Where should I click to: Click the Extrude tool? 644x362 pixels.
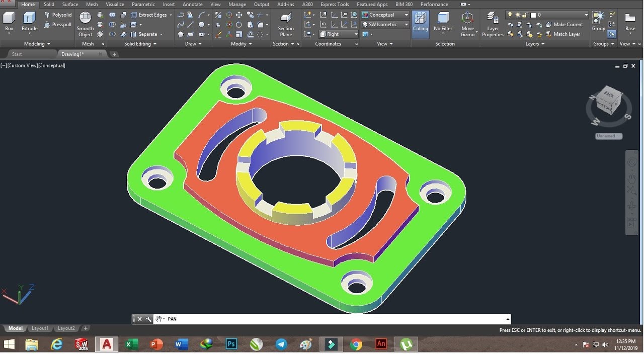(29, 23)
